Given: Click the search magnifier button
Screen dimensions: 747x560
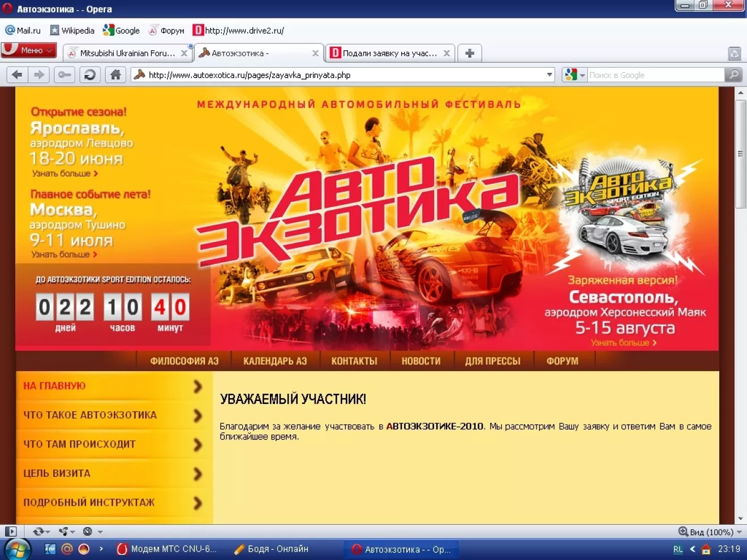Looking at the screenshot, I should (733, 75).
